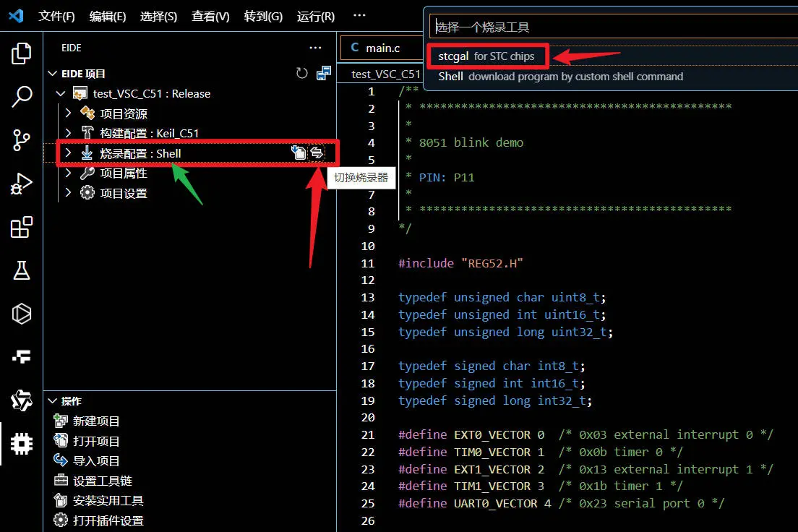Click the EIDE panel title

[x=72, y=48]
